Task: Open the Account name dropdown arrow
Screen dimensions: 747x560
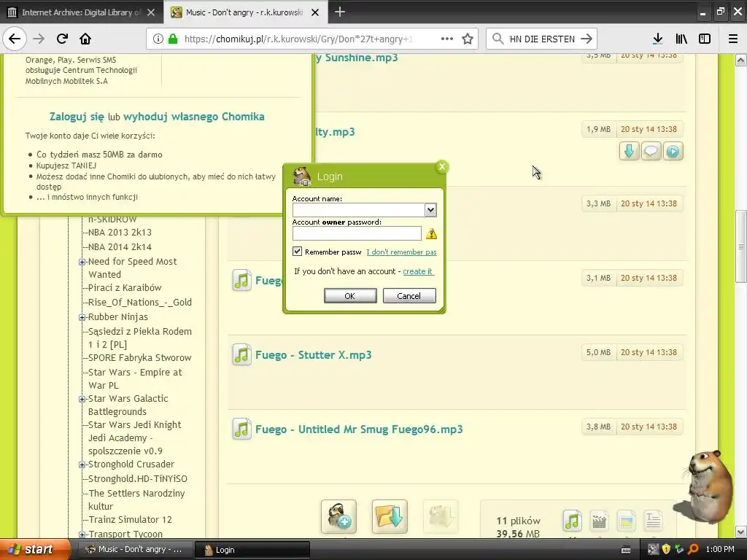Action: pyautogui.click(x=430, y=210)
